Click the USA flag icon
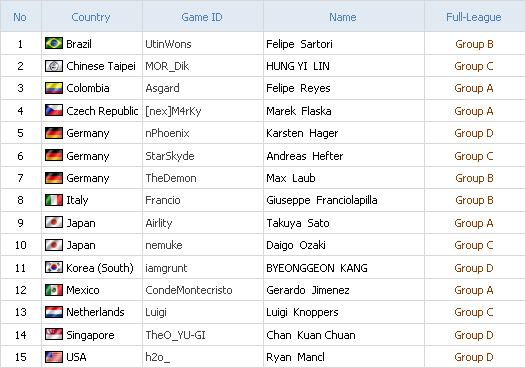Screen dimensions: 526x368 tap(54, 357)
